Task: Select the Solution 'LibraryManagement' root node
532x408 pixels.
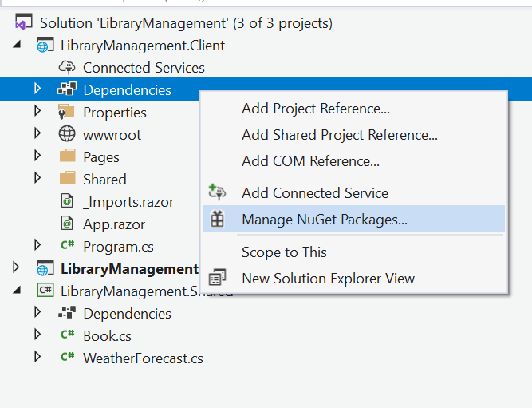Action: (x=186, y=23)
